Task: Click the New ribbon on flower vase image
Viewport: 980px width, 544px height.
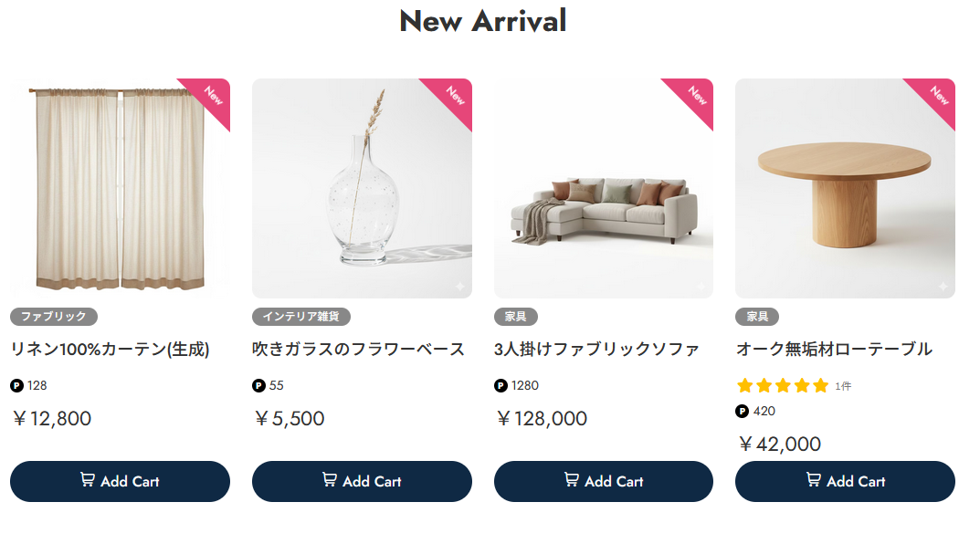Action: [x=454, y=96]
